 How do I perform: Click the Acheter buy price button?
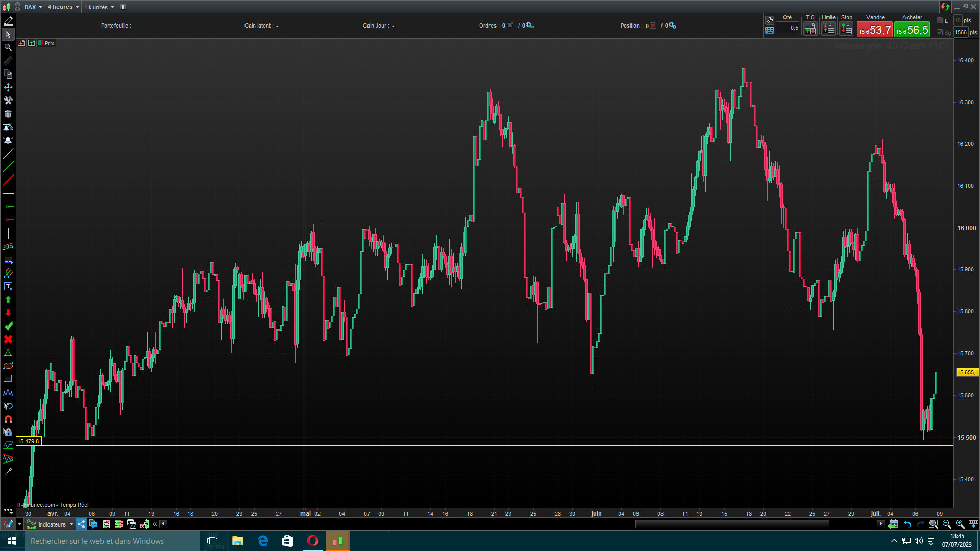pos(912,30)
